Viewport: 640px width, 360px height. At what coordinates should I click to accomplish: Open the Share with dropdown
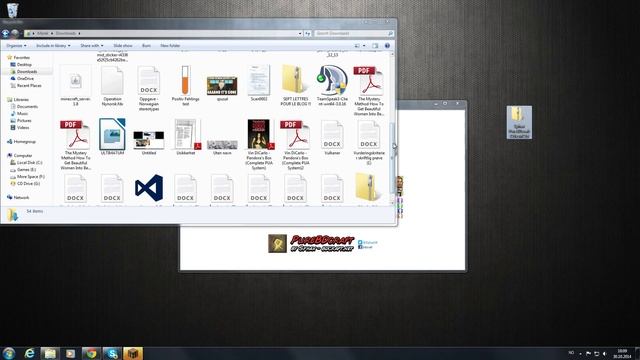click(x=92, y=46)
